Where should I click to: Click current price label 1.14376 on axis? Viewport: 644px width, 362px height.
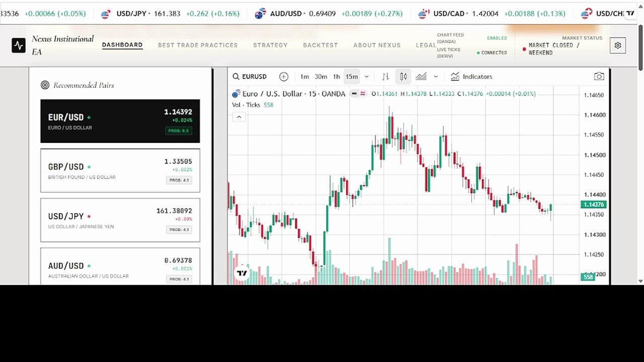point(594,205)
